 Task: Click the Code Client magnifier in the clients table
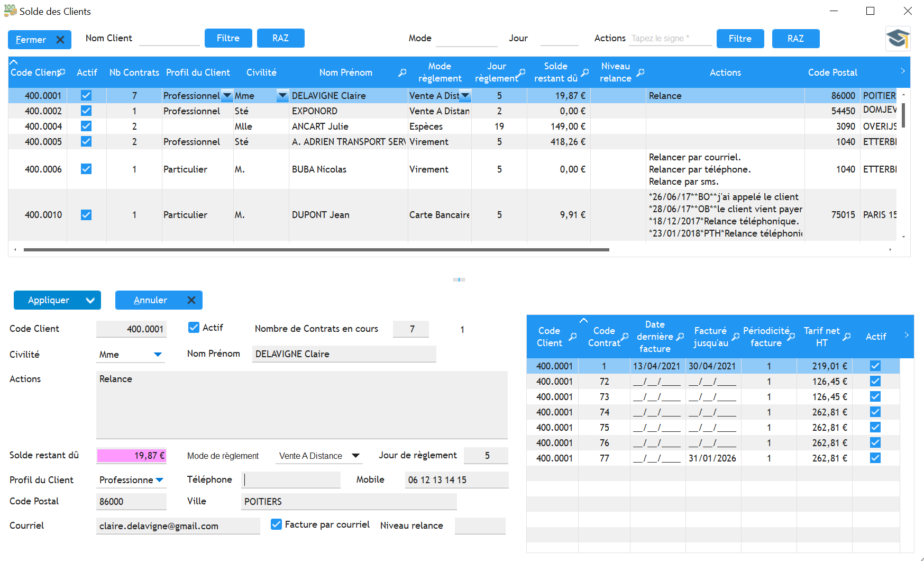click(x=62, y=72)
